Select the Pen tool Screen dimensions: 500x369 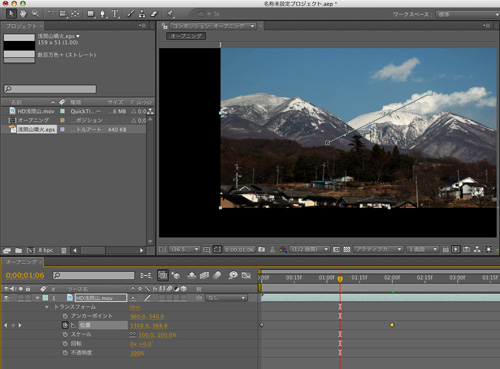(103, 14)
